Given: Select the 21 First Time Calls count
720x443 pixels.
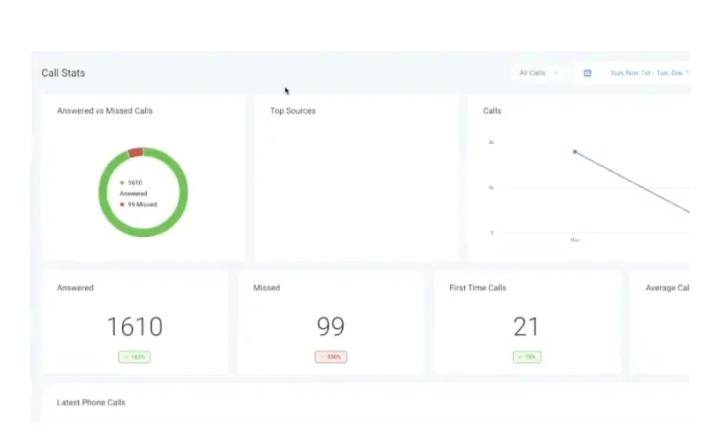Looking at the screenshot, I should pos(526,326).
